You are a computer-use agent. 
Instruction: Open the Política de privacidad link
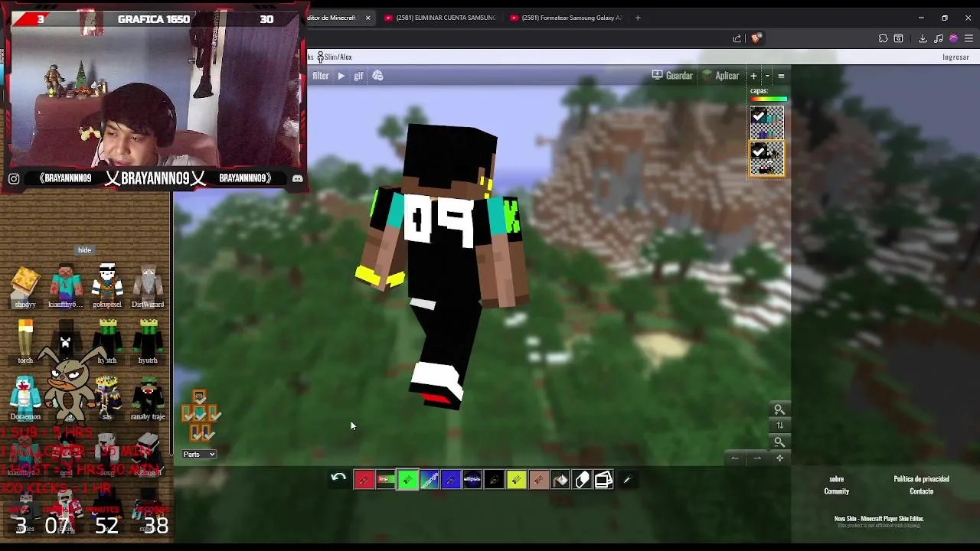pyautogui.click(x=921, y=479)
